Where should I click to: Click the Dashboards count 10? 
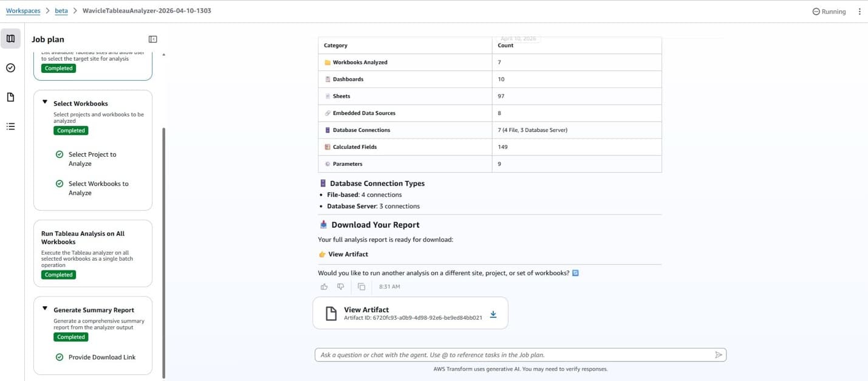click(x=501, y=79)
